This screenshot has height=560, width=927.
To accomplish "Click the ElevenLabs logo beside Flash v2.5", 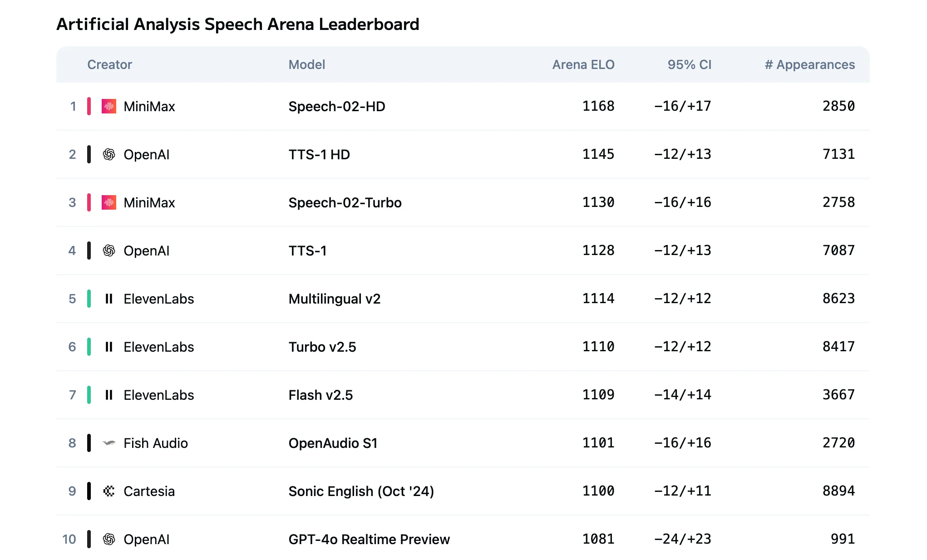I will [108, 395].
